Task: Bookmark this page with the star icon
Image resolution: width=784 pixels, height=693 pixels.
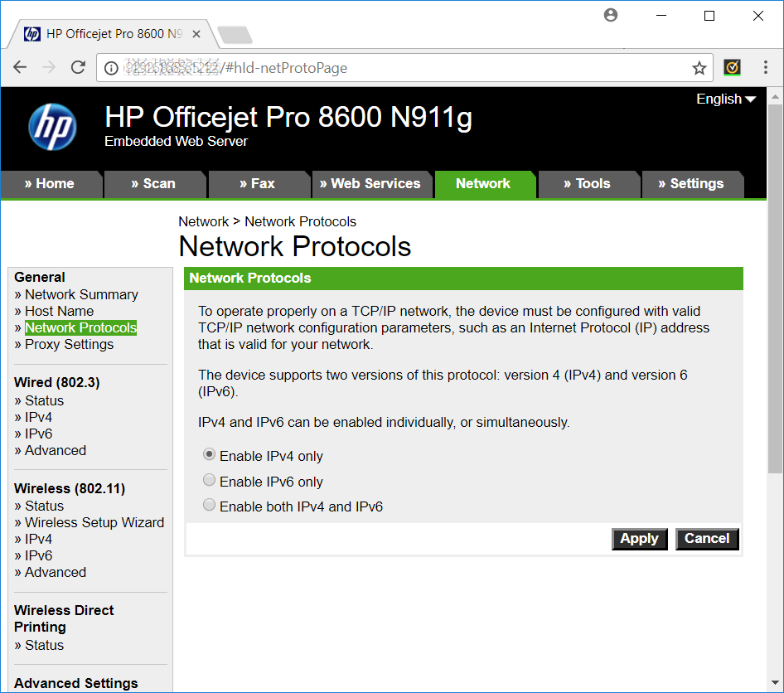Action: pyautogui.click(x=699, y=68)
